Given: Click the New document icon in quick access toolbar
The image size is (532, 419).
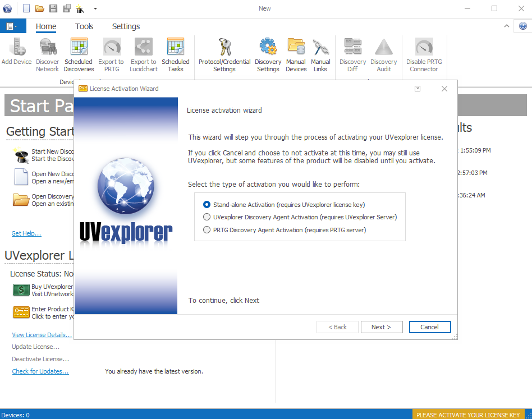Looking at the screenshot, I should pyautogui.click(x=26, y=8).
